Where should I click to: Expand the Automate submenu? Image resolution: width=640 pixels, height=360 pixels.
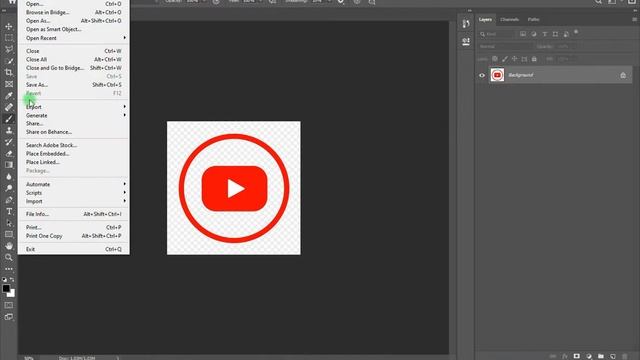point(74,184)
